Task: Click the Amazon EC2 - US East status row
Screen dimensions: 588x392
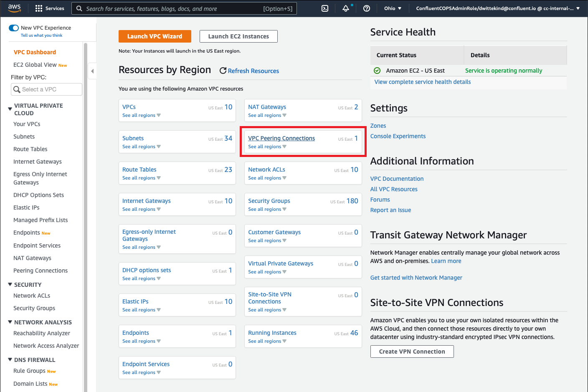Action: (469, 71)
